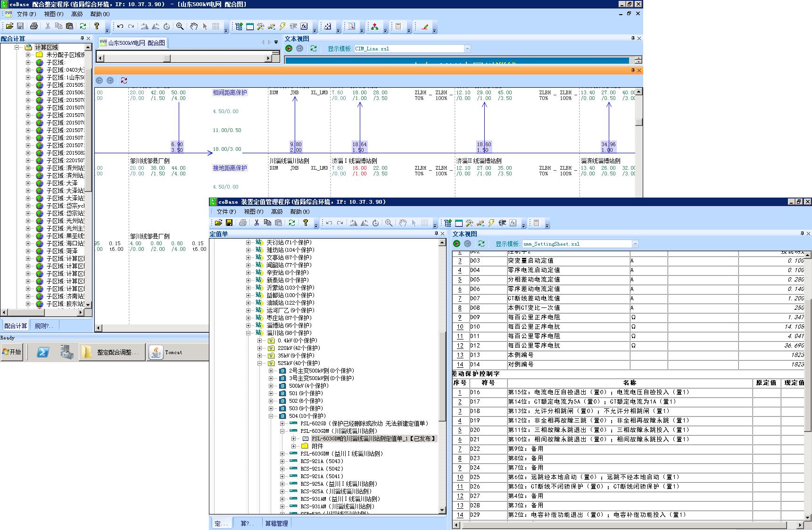812x530 pixels.
Task: Open 高级 menu in the 配合整定程序 window
Action: pyautogui.click(x=76, y=14)
